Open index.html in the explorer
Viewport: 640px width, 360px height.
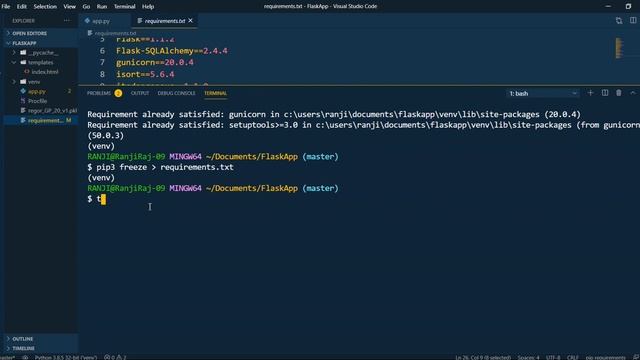click(44, 72)
